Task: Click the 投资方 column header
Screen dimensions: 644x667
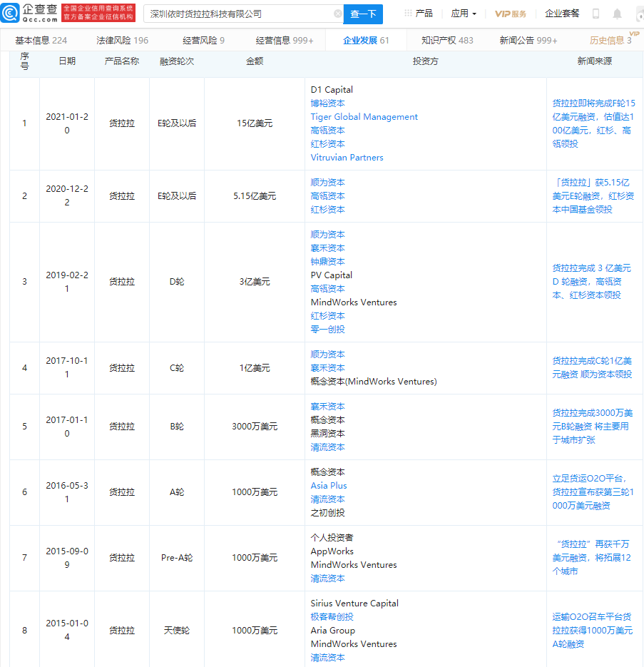Action: click(425, 61)
